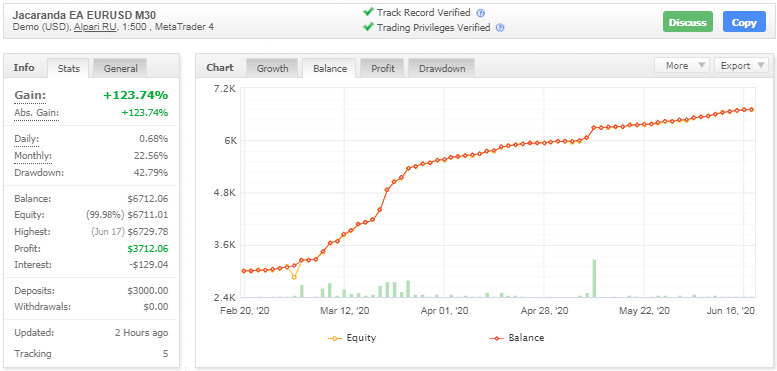This screenshot has height=371, width=777.
Task: Click the last balance data point on chart
Action: 752,109
